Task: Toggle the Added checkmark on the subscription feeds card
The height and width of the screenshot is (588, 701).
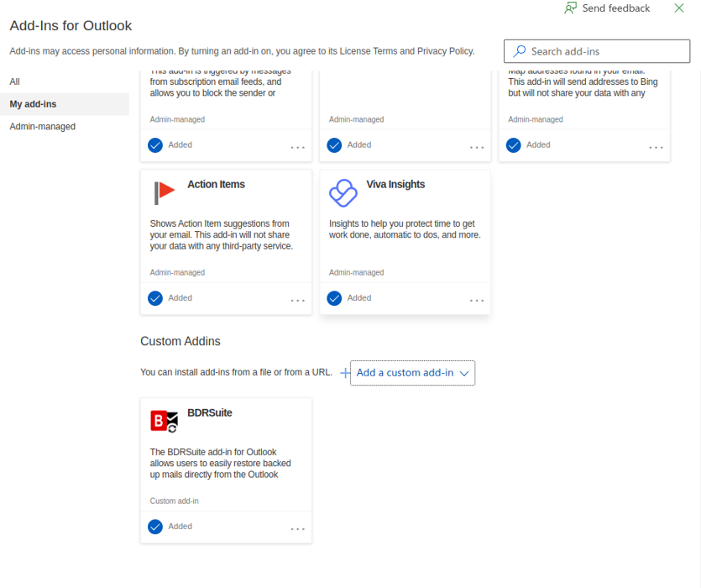Action: click(x=155, y=145)
